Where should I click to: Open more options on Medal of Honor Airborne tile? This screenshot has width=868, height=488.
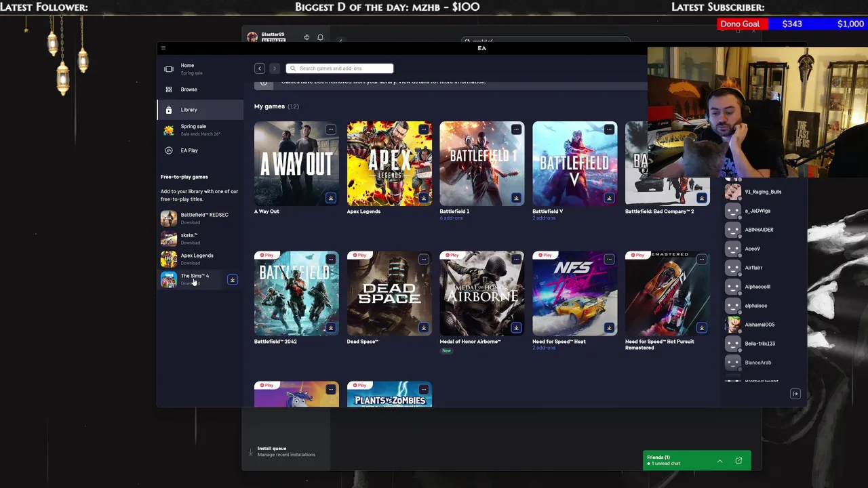[x=516, y=260]
